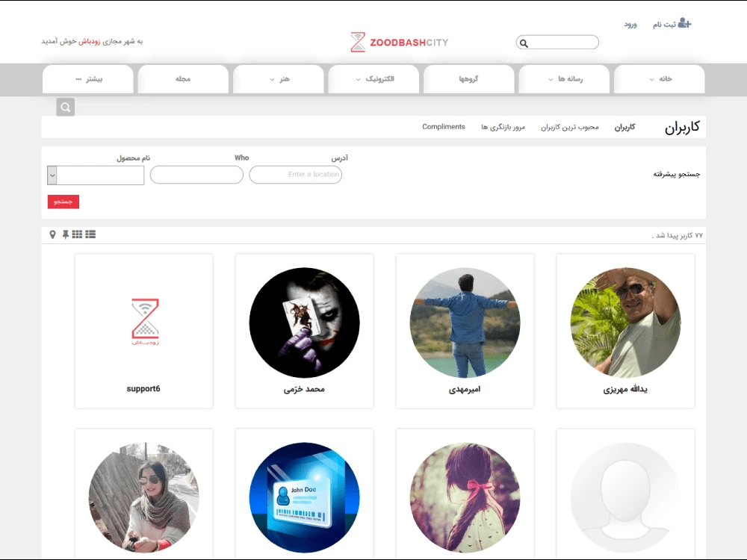This screenshot has height=560, width=747.
Task: Open map view location marker icon
Action: tap(52, 234)
